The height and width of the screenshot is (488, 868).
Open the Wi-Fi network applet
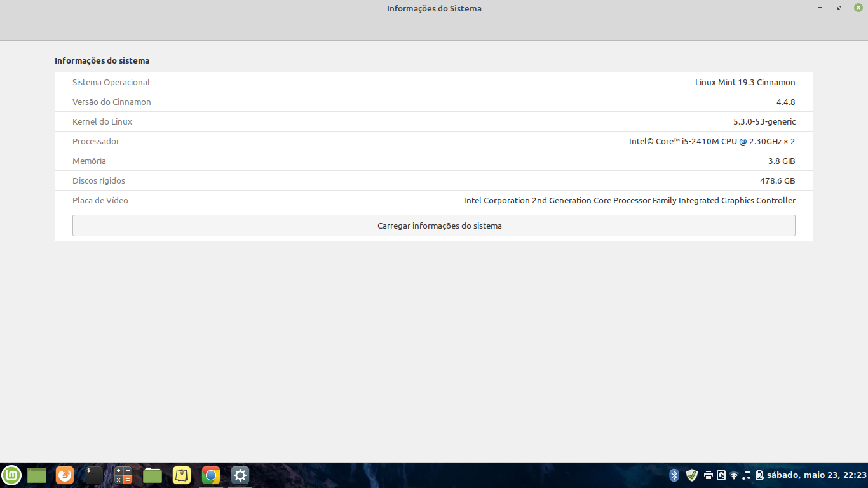pos(734,475)
